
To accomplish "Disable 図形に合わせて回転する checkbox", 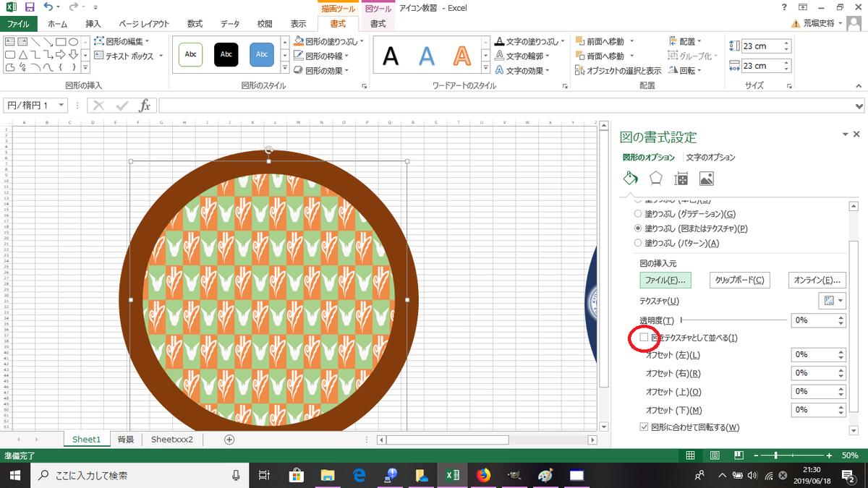I will click(644, 427).
